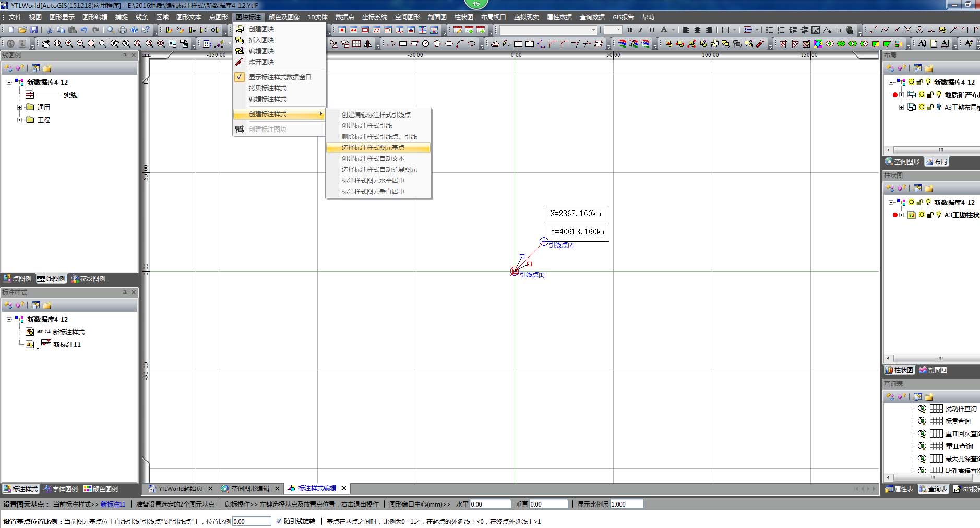Click the Undo arrow toolbar icon

coord(84,30)
